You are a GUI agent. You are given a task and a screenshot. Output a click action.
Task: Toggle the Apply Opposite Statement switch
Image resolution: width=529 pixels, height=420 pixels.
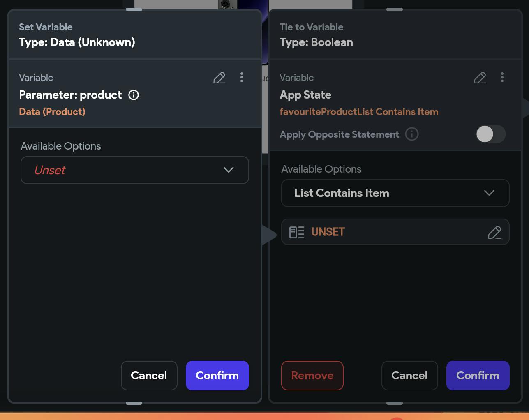490,134
